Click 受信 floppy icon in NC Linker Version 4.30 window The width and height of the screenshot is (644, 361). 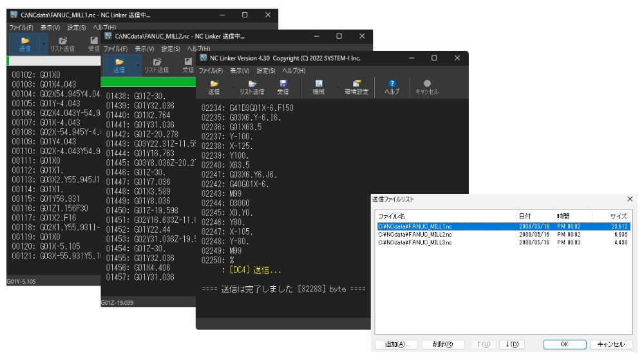tap(283, 87)
